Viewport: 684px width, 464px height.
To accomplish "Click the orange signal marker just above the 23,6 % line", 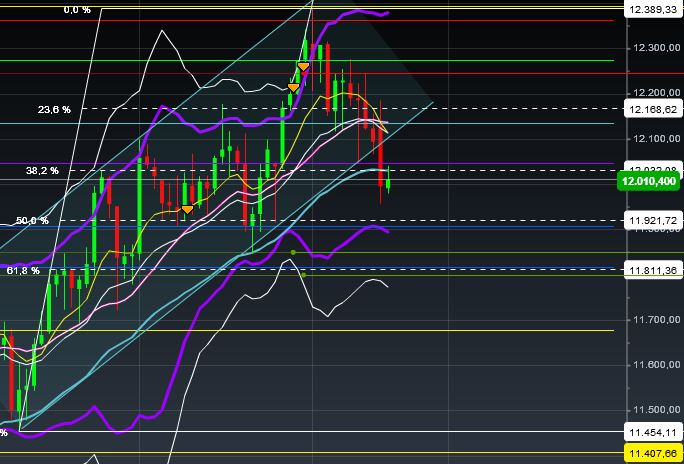I will coord(294,88).
